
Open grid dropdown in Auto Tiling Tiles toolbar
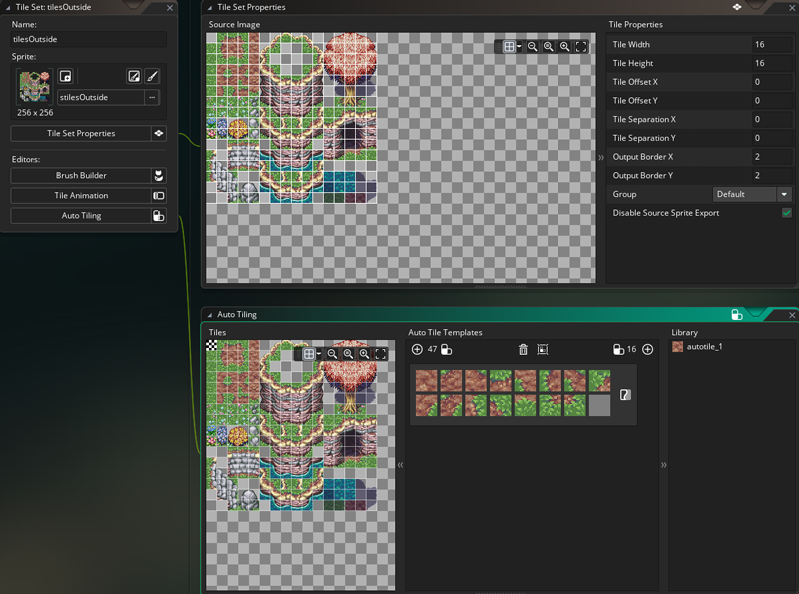pyautogui.click(x=319, y=354)
